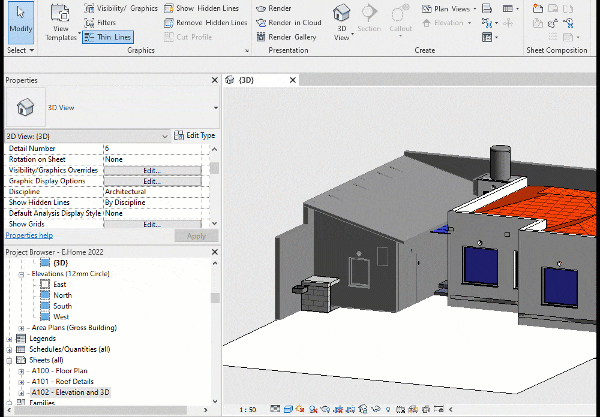600x417 pixels.
Task: Open Render in Cloud
Action: coord(289,23)
